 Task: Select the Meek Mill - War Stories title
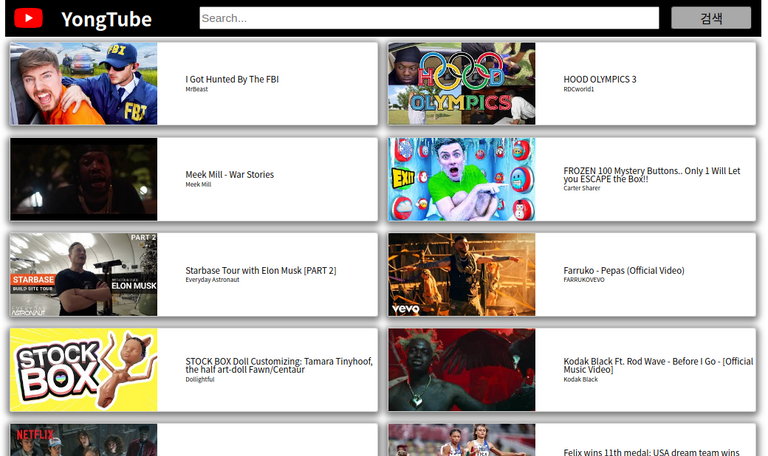[229, 174]
